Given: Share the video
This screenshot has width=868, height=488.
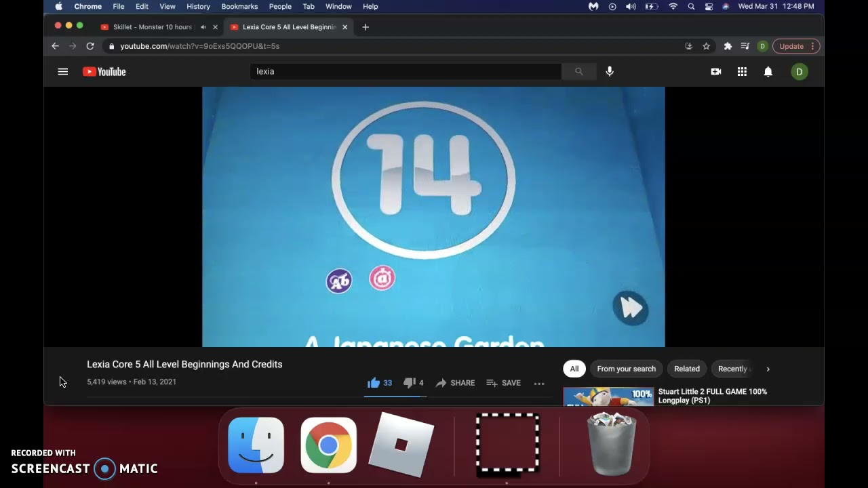Looking at the screenshot, I should 455,383.
